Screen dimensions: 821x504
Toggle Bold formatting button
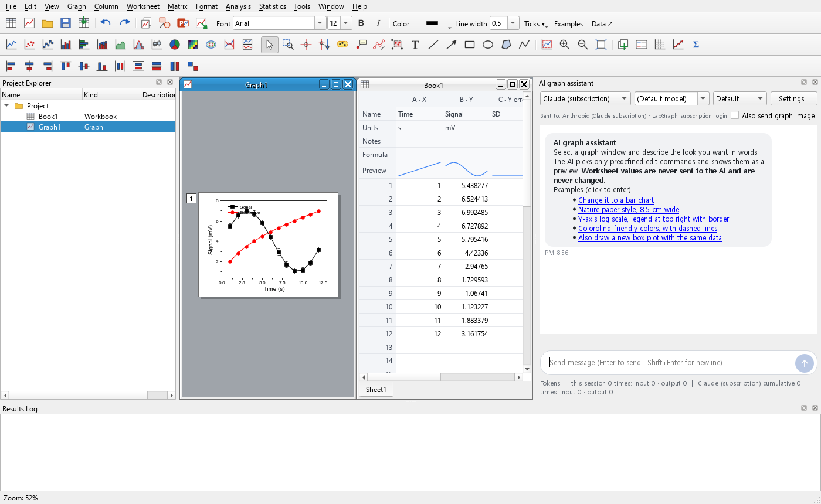[x=361, y=23]
